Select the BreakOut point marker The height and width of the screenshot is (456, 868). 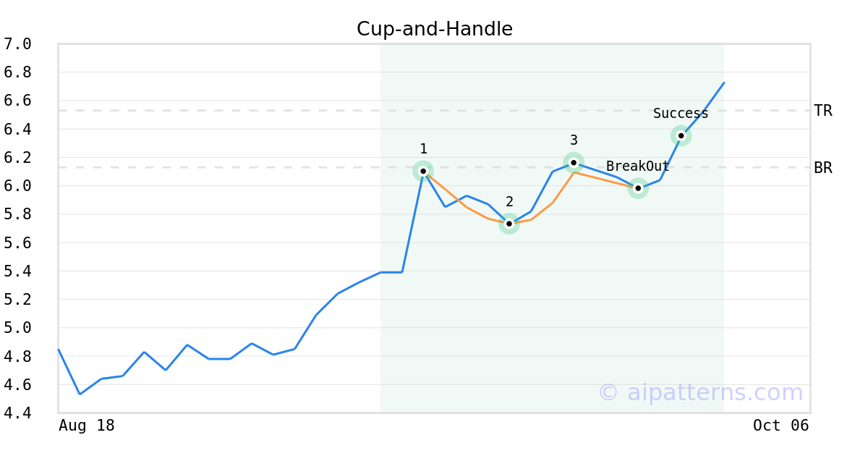point(637,188)
